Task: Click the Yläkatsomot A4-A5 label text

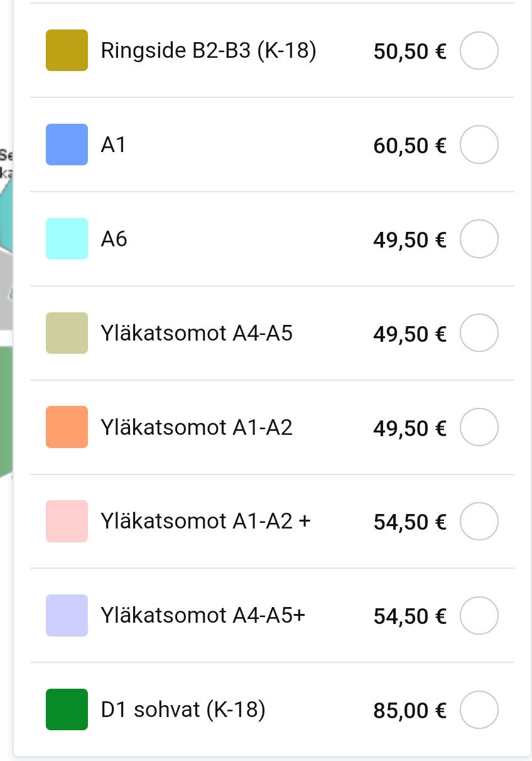Action: tap(197, 334)
